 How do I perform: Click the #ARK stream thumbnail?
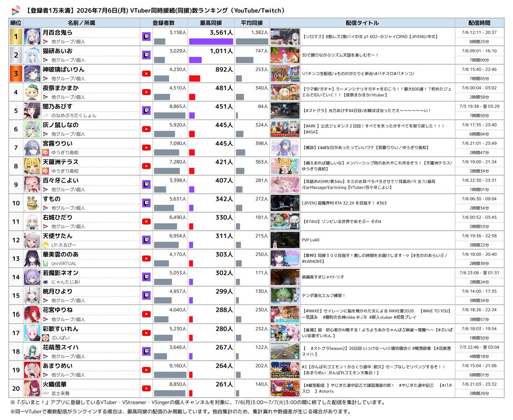point(285,129)
